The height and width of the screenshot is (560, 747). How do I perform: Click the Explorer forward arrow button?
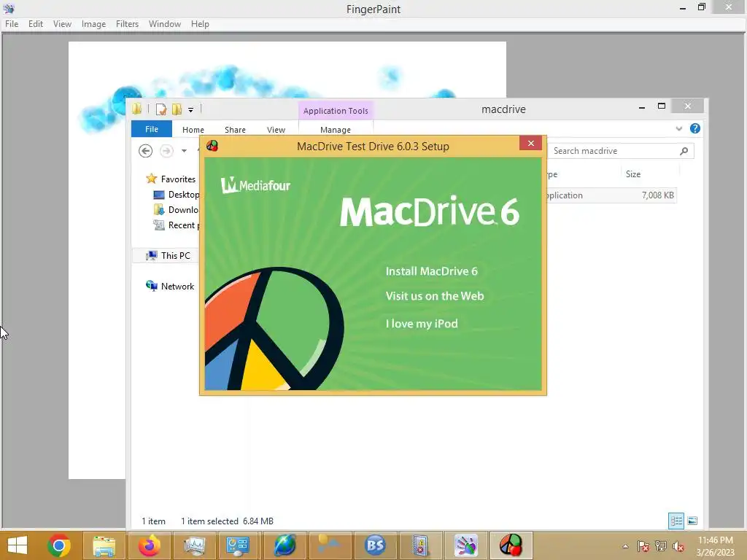(166, 151)
